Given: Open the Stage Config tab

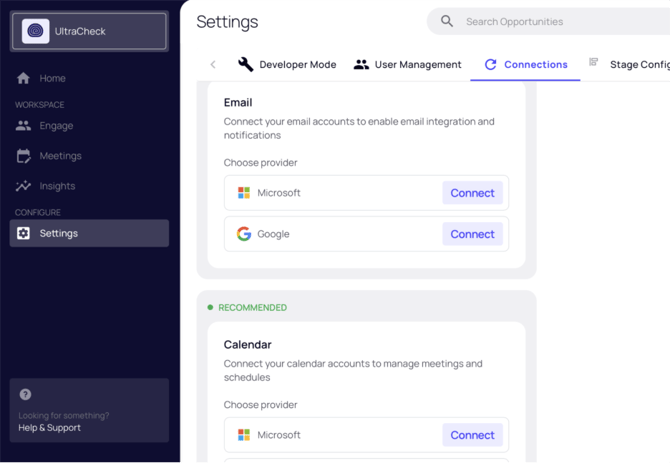Looking at the screenshot, I should tap(629, 64).
